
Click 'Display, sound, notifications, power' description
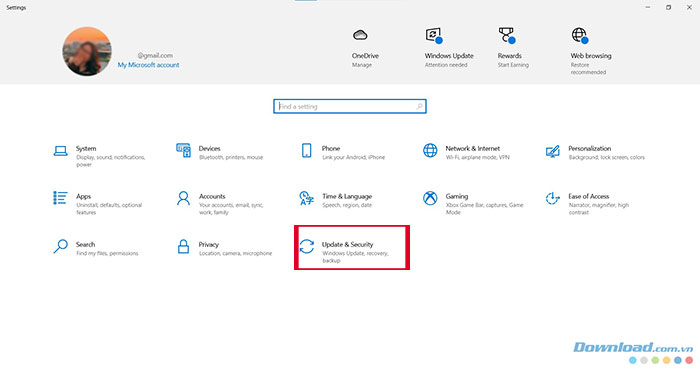click(x=110, y=161)
